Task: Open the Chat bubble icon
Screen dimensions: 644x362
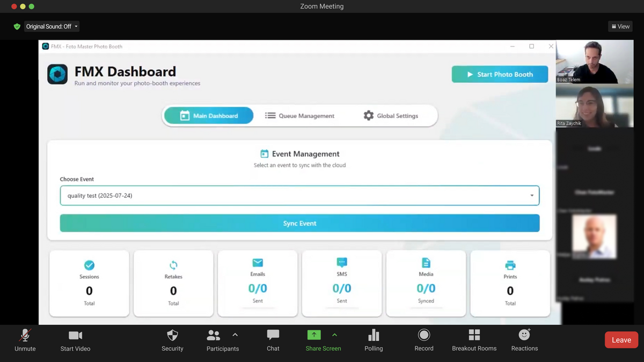Action: coord(273,335)
